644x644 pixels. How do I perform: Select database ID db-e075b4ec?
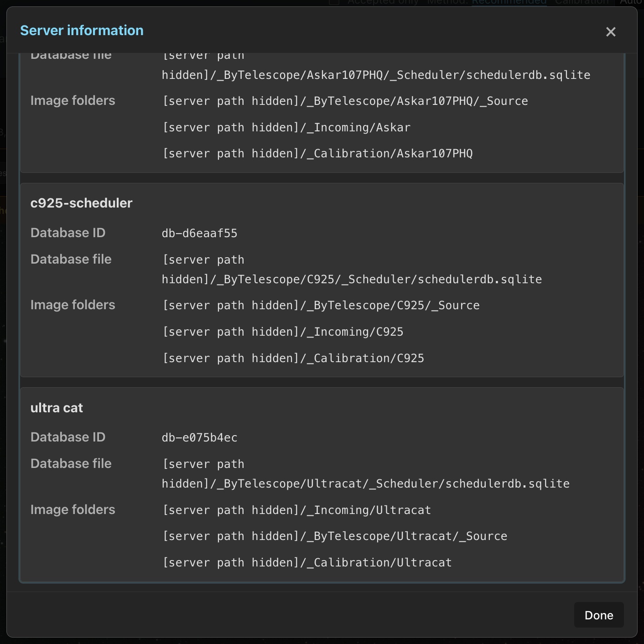click(199, 437)
